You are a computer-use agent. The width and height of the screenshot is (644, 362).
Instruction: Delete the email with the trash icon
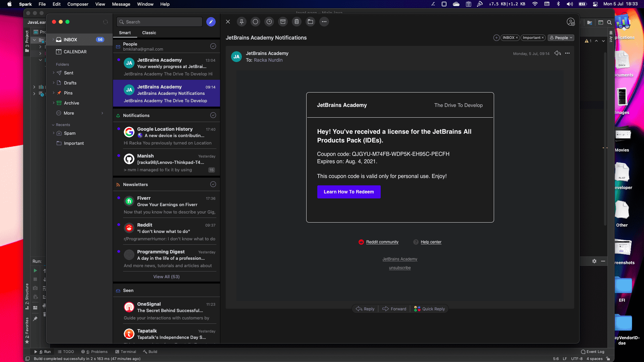pyautogui.click(x=297, y=22)
